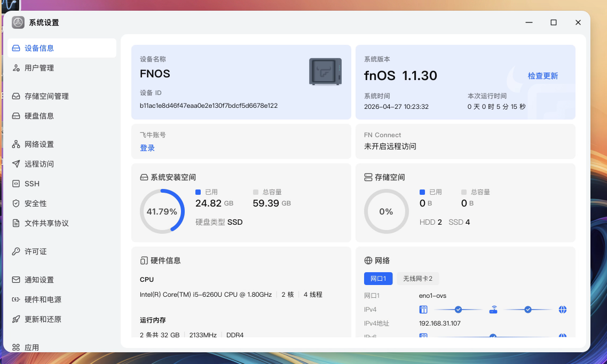Click uptime 0 天 0 时 5 分 15 秒
Viewport: 607px width, 364px height.
click(496, 107)
